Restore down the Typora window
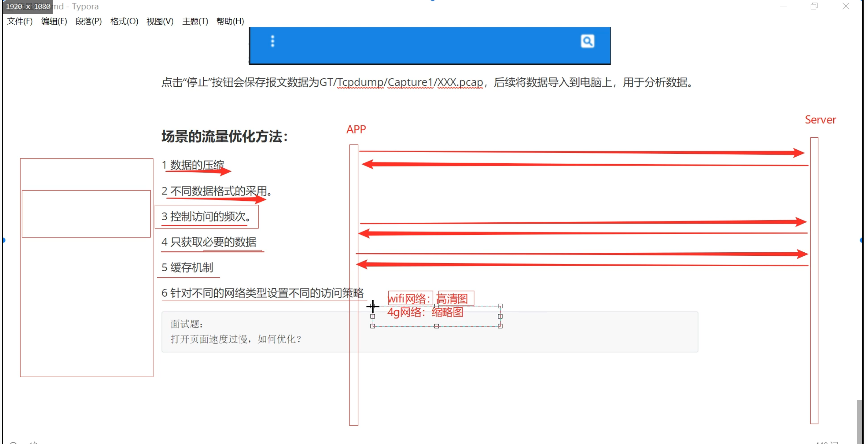 tap(814, 6)
